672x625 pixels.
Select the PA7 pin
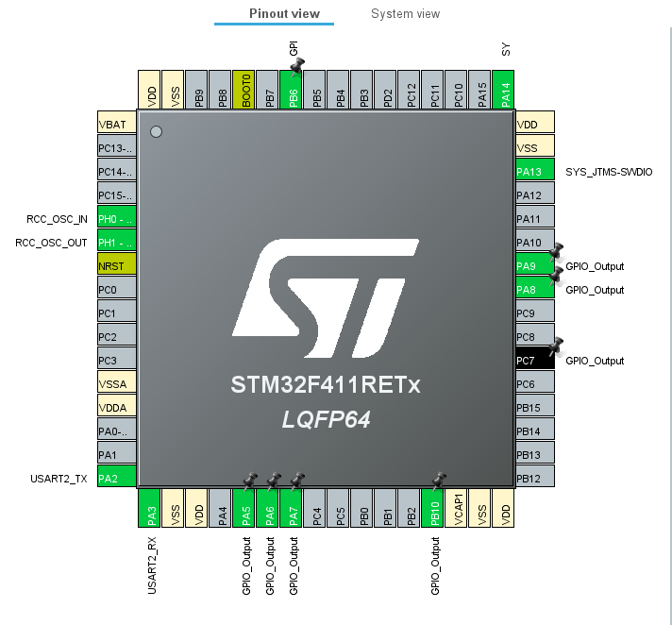click(291, 508)
